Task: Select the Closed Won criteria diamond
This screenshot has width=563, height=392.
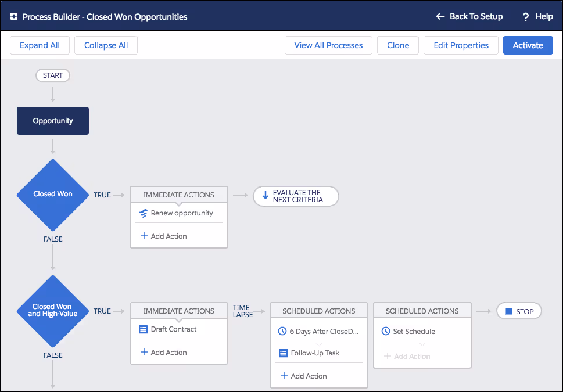Action: tap(53, 195)
